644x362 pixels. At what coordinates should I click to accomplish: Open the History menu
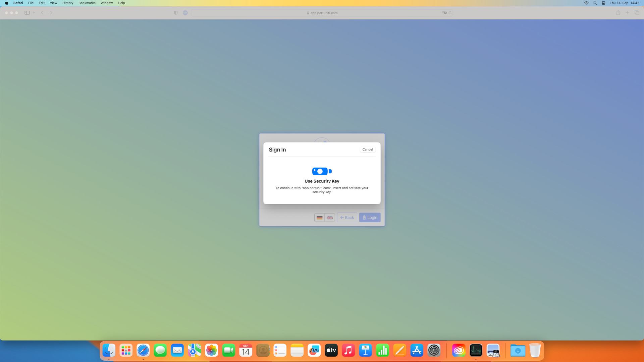(68, 3)
